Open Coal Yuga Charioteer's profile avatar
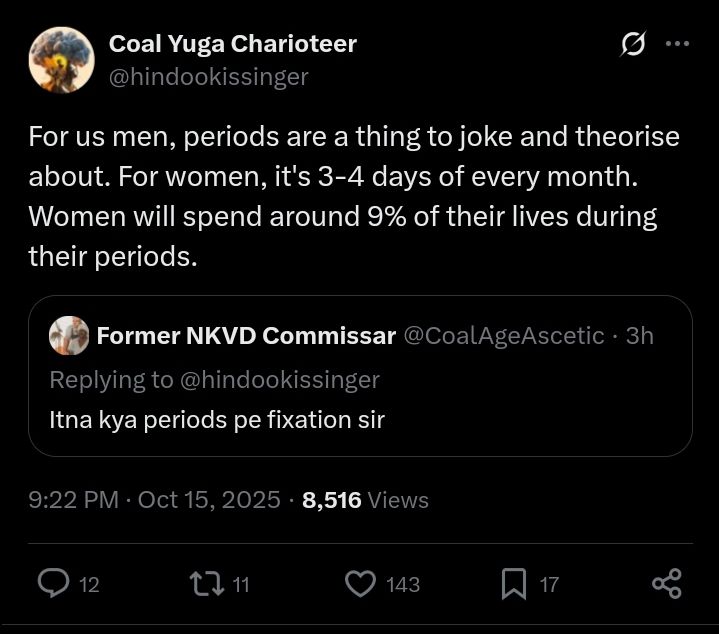This screenshot has height=634, width=719. (61, 60)
